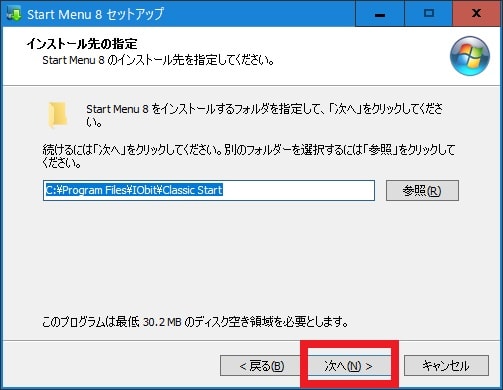503x390 pixels.
Task: Click subtitle 'Start Menu 8 のインストール先を指定してください。'
Action: click(x=159, y=60)
